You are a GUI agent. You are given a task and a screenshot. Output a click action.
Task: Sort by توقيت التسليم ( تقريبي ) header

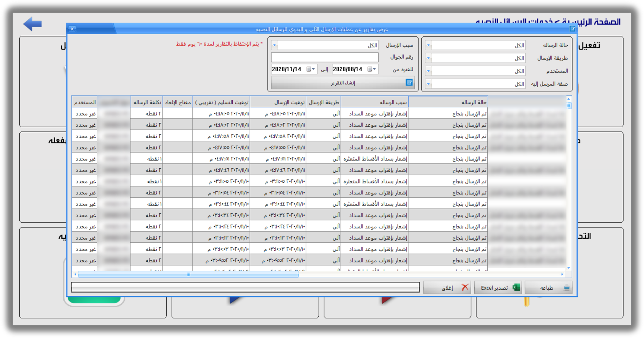click(221, 102)
